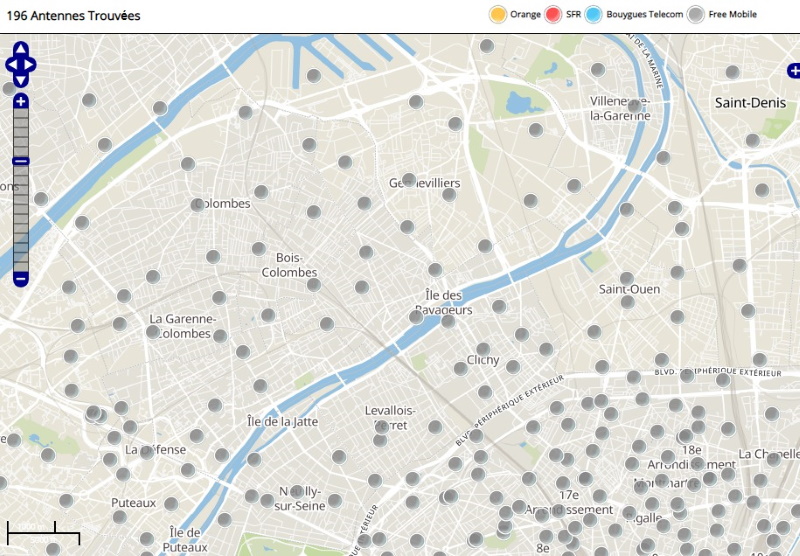Zoom in with the plus button

pos(21,102)
